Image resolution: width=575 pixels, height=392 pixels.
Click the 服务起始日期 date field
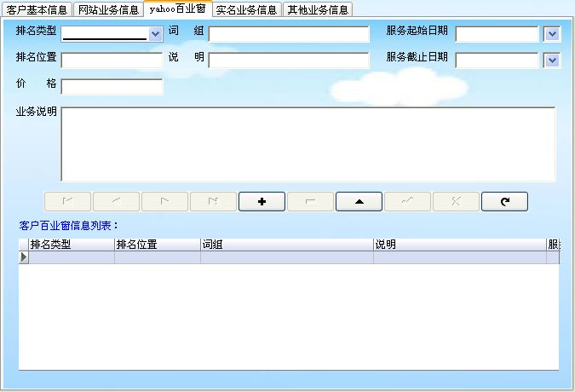[497, 34]
